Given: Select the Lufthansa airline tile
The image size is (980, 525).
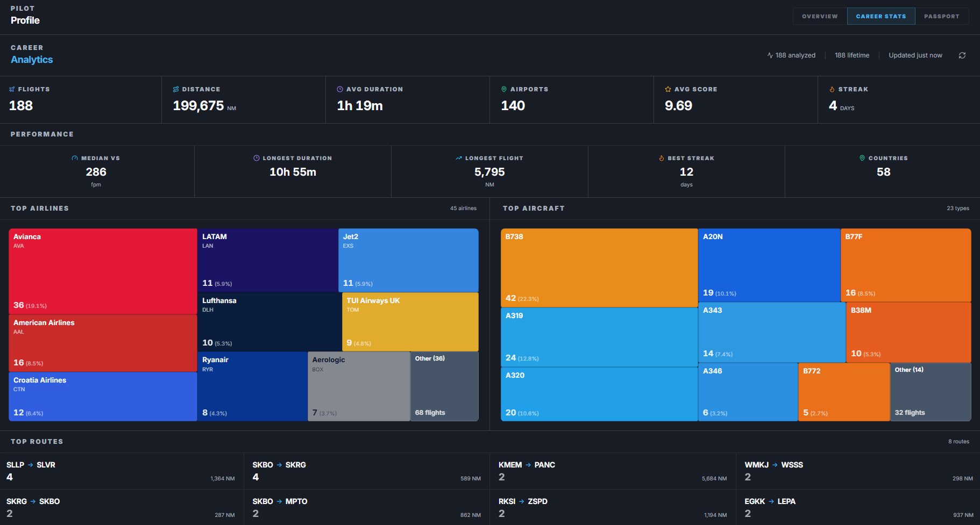Looking at the screenshot, I should tap(269, 322).
